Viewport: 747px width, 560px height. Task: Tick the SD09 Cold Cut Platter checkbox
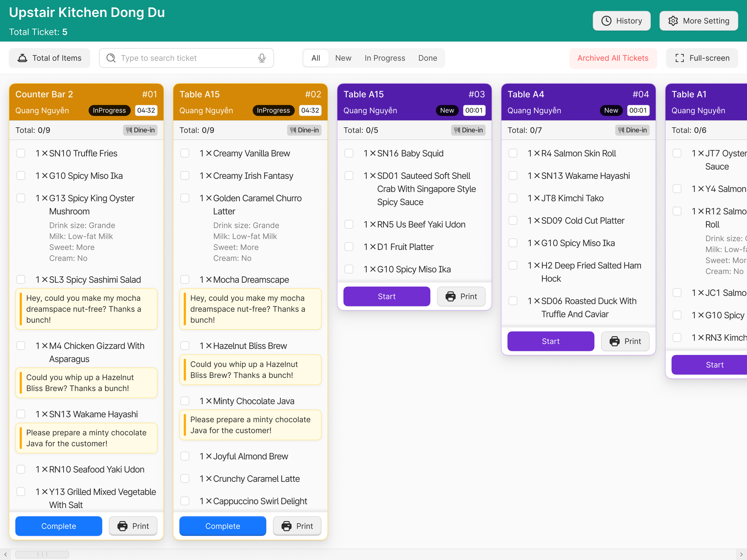[x=513, y=221]
